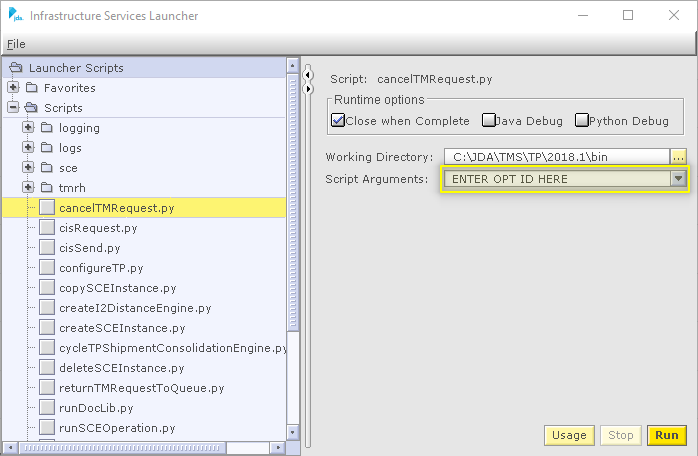Click the Run button

[x=666, y=435]
